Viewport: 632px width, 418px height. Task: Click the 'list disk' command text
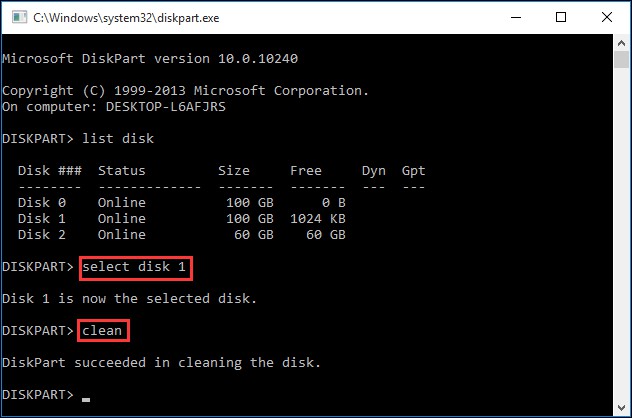(x=118, y=139)
